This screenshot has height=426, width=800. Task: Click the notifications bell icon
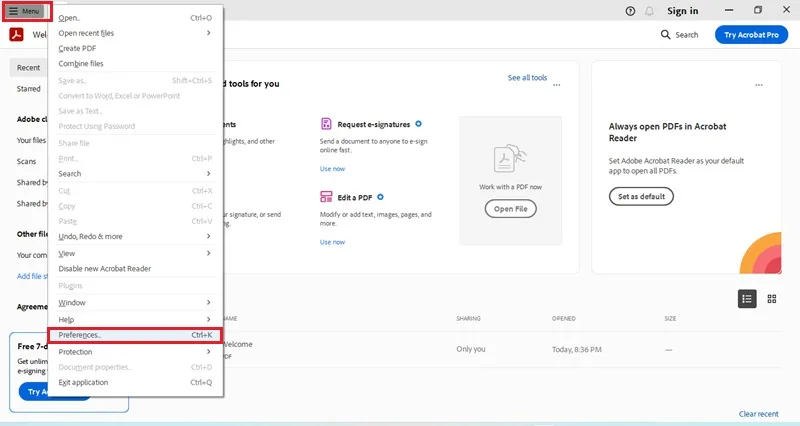click(649, 11)
